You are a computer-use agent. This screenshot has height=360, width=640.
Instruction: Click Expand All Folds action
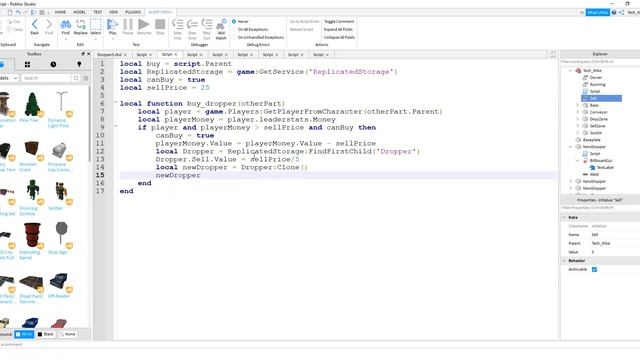pyautogui.click(x=338, y=29)
